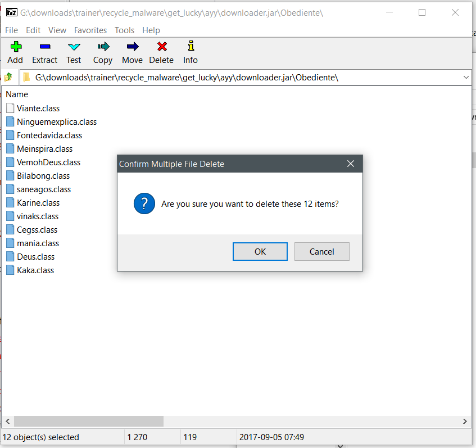Click the horizontal scrollbar right arrow

click(465, 421)
